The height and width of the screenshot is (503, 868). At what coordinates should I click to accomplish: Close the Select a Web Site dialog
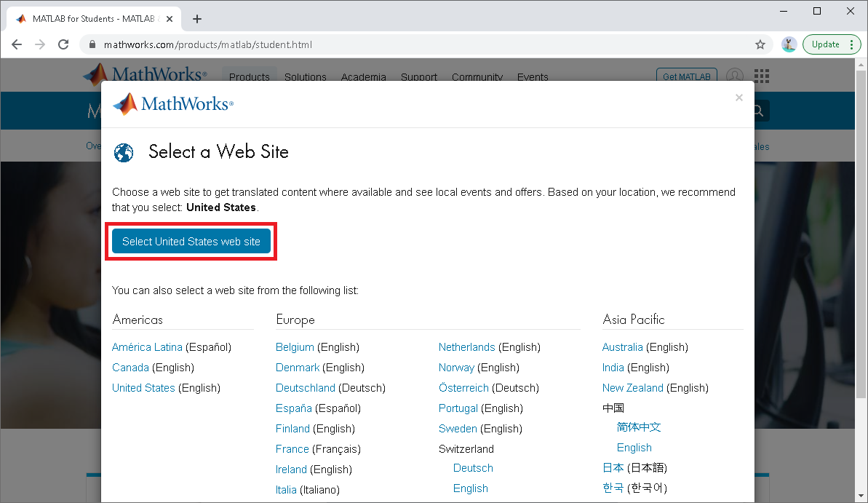pos(738,98)
